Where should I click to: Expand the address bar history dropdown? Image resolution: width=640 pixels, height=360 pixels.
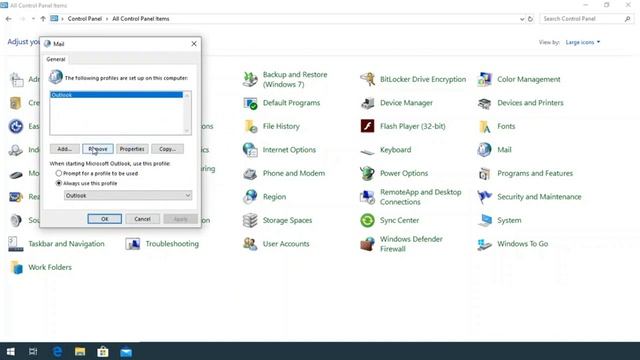tap(522, 19)
